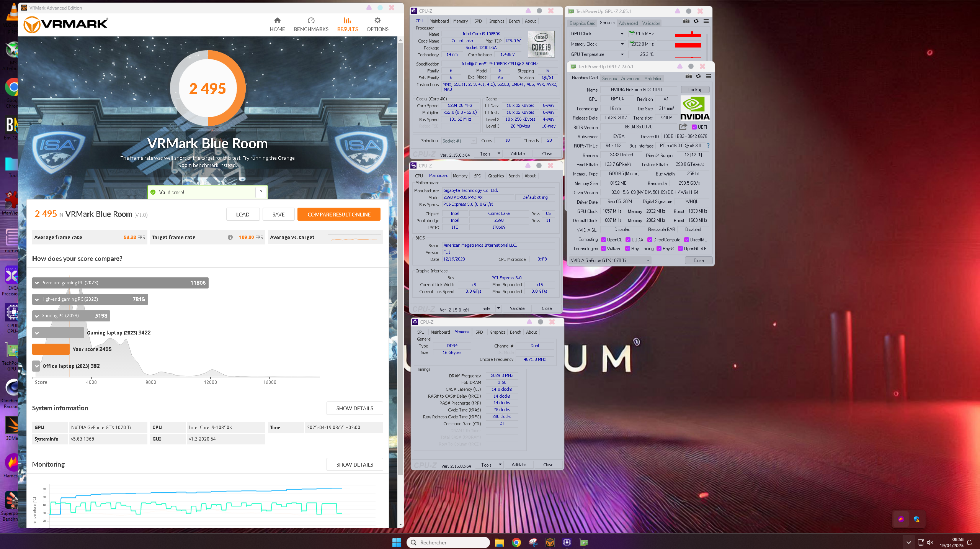Click the info icon beside Target frame rate

[x=230, y=237]
